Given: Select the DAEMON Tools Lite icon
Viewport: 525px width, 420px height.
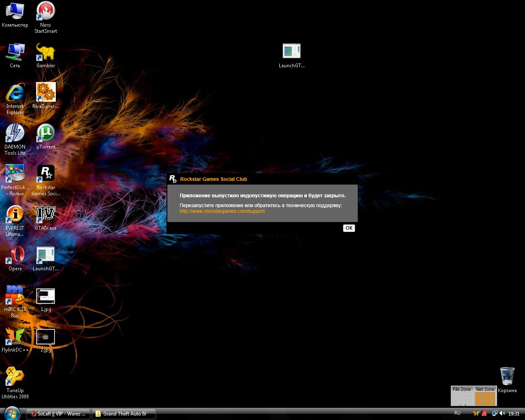Looking at the screenshot, I should pos(15,133).
